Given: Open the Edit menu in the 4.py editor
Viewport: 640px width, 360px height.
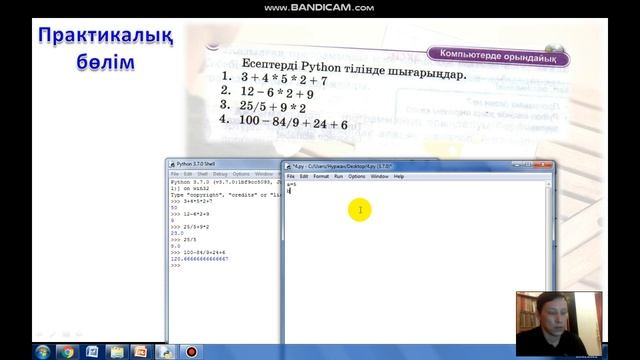Looking at the screenshot, I should click(x=304, y=176).
